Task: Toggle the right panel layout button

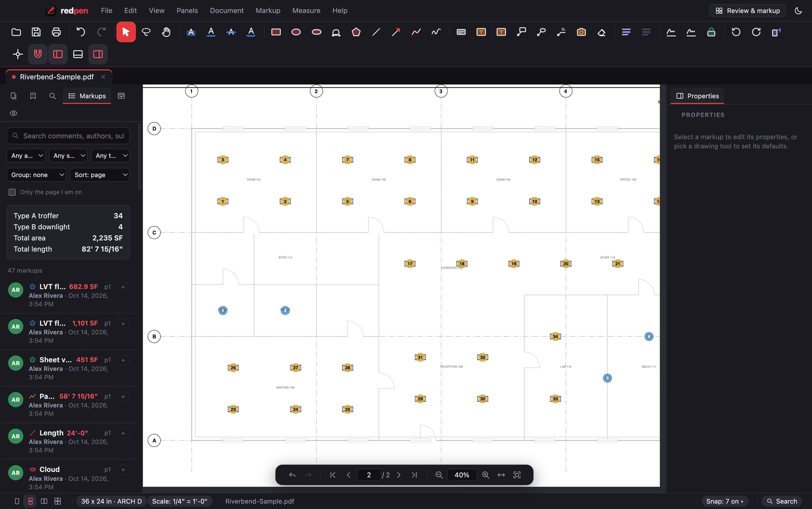Action: (98, 54)
